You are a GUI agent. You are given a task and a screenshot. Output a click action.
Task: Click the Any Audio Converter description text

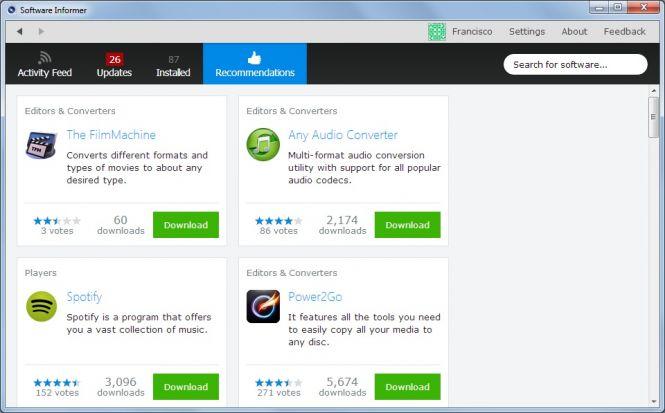364,168
